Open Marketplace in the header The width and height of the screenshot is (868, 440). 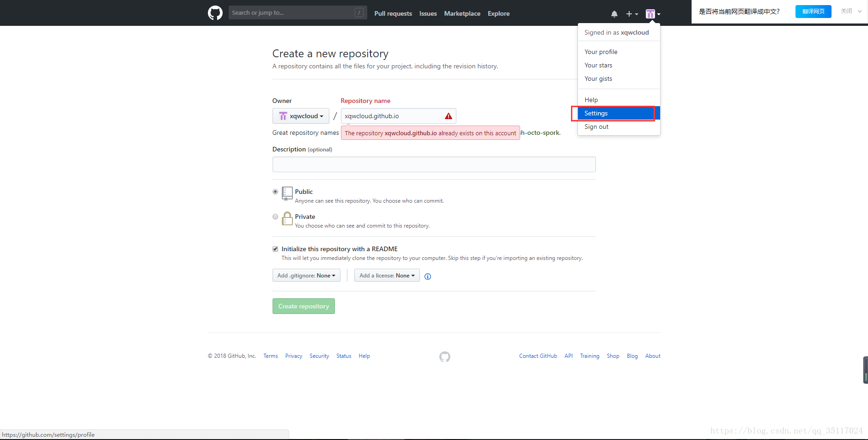click(462, 13)
